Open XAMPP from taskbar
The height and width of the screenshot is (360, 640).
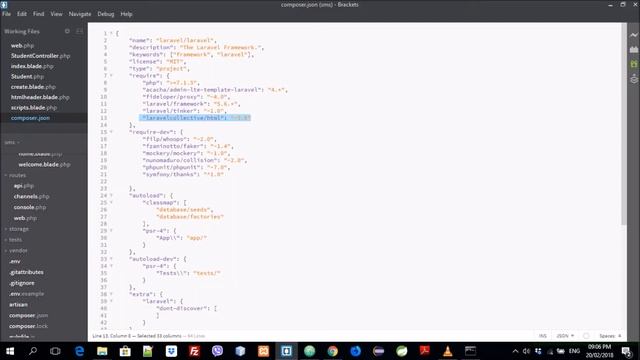[x=263, y=351]
